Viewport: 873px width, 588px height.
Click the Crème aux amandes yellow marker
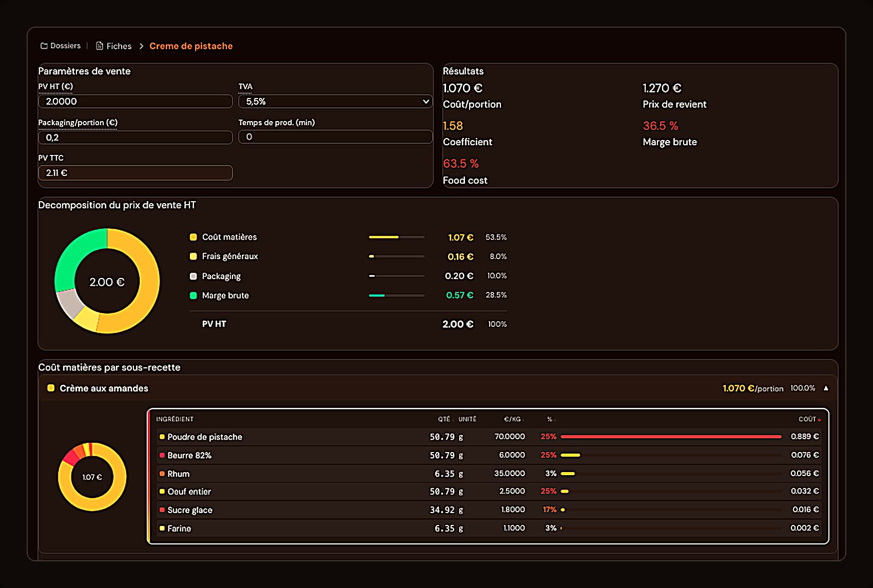pyautogui.click(x=51, y=388)
